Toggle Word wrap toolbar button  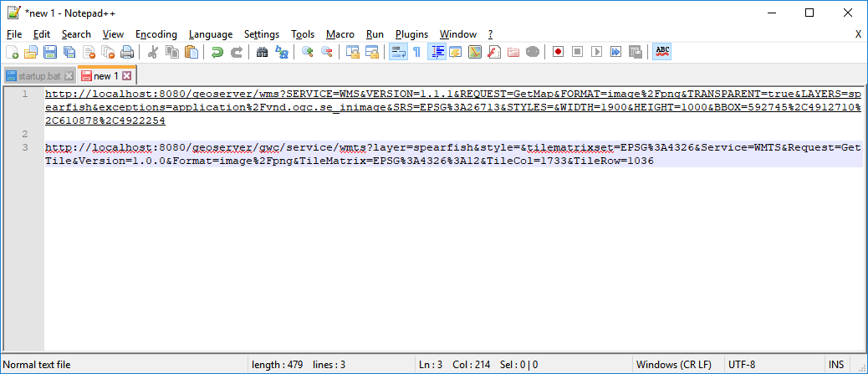[398, 52]
